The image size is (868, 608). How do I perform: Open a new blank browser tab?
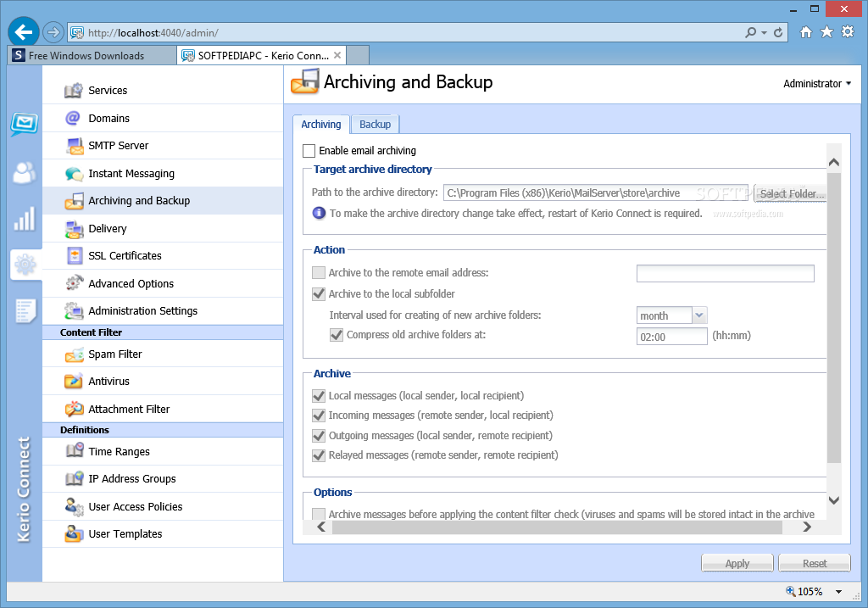(358, 55)
